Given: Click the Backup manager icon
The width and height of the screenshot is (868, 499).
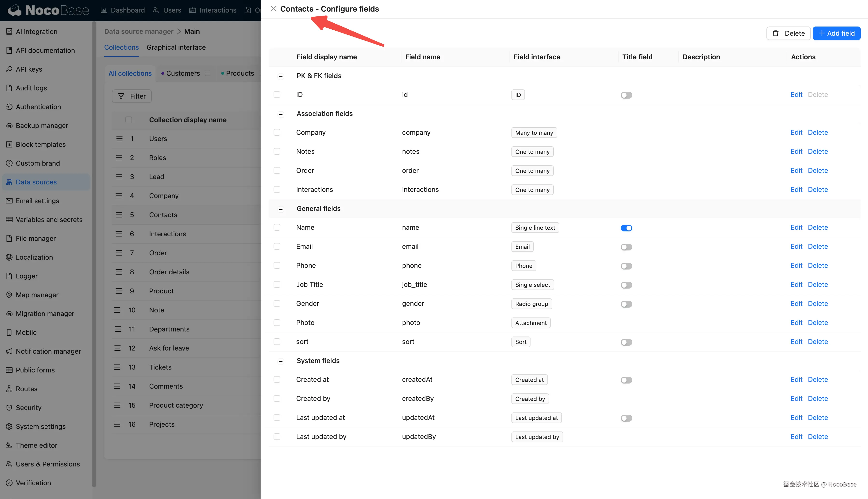Looking at the screenshot, I should [x=9, y=126].
